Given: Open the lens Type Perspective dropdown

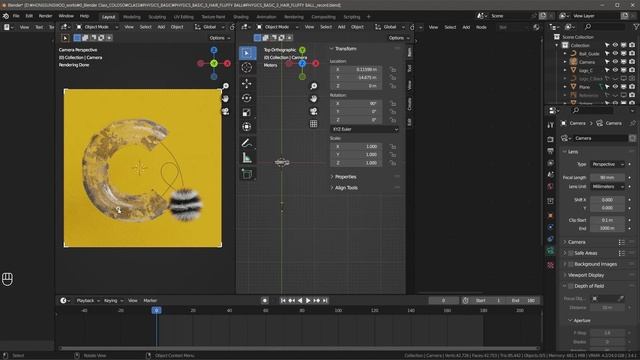Looking at the screenshot, I should 607,164.
